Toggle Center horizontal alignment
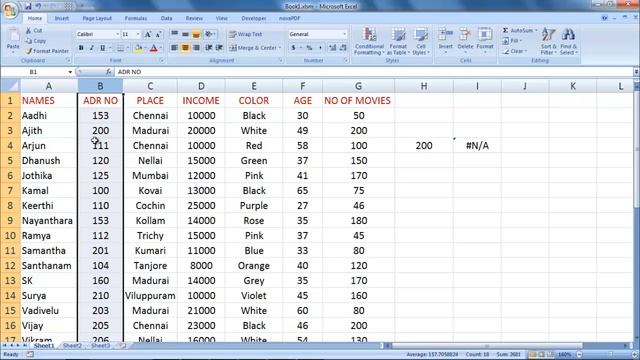The image size is (640, 360). coord(185,48)
